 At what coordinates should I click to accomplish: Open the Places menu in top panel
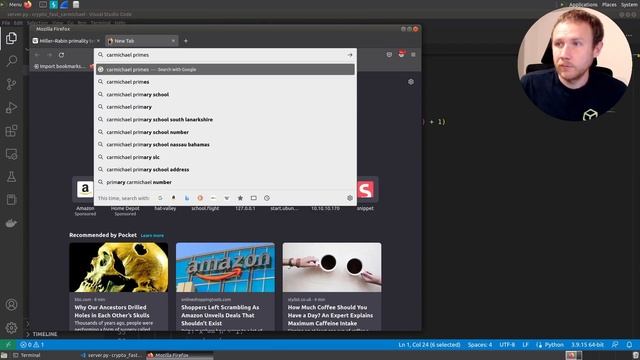[x=609, y=4]
